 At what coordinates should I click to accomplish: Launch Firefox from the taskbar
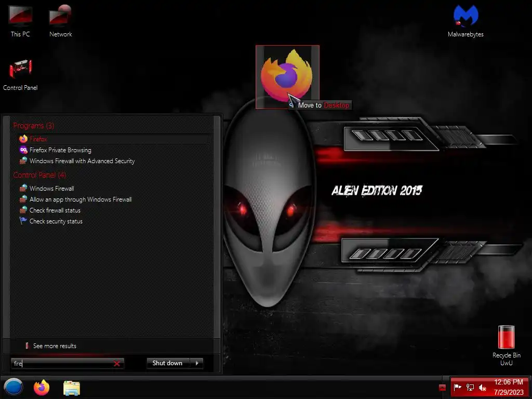tap(42, 387)
